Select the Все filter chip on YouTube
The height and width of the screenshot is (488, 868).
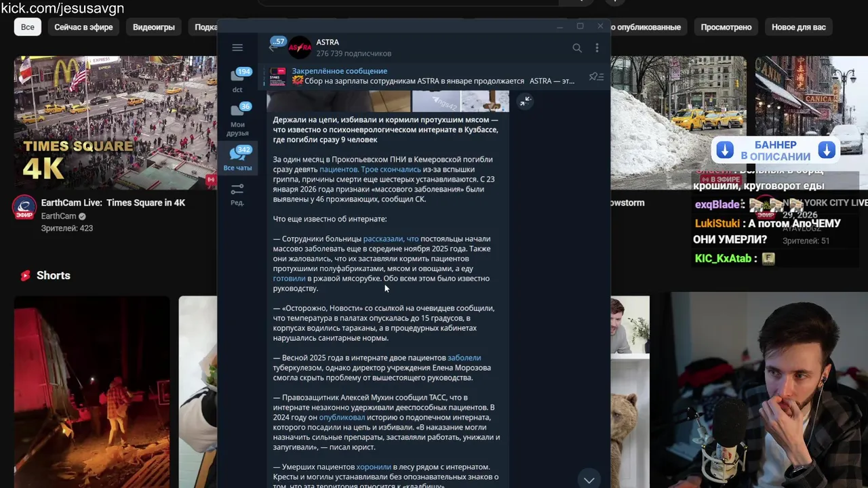coord(27,27)
